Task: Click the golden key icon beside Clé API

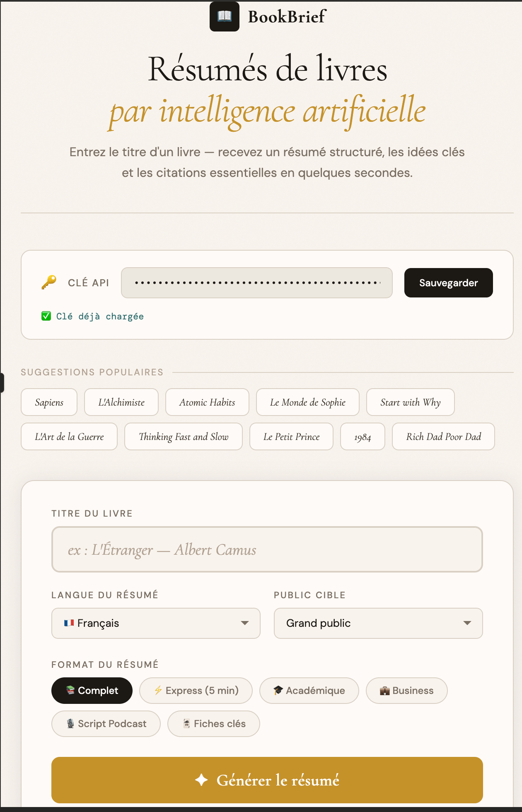Action: click(49, 283)
